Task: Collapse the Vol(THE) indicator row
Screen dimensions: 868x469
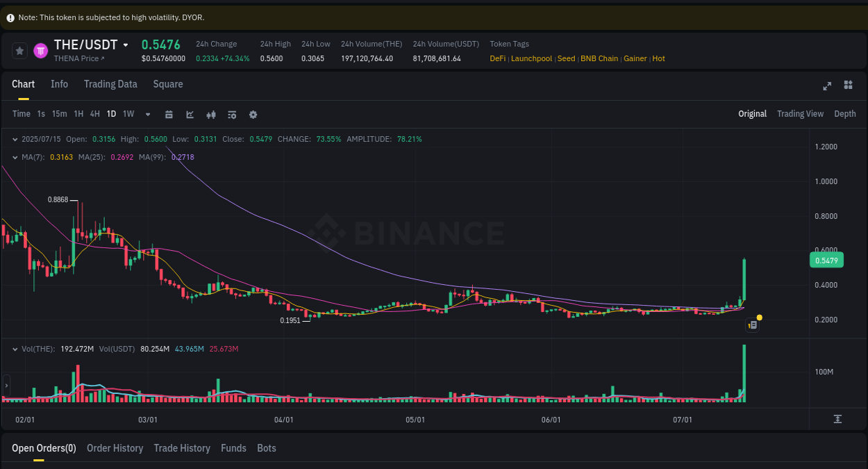Action: pyautogui.click(x=15, y=348)
